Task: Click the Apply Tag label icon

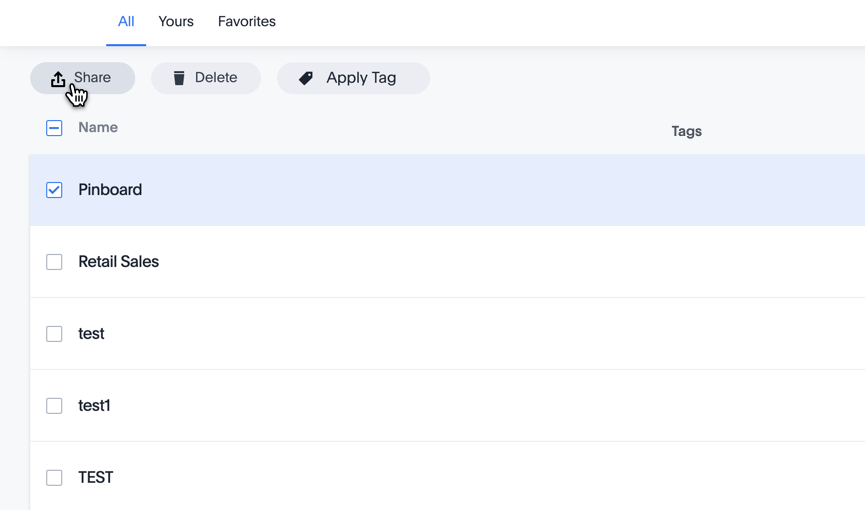Action: [306, 78]
